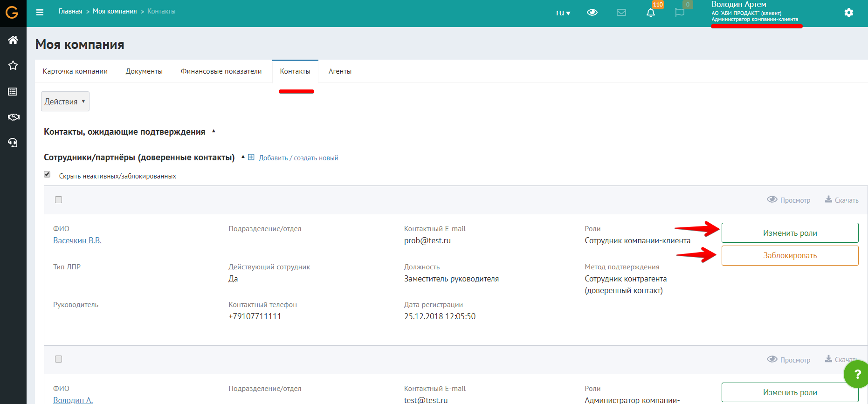This screenshot has height=404, width=868.
Task: Click Просмотр in Васечкин row header
Action: pos(789,200)
